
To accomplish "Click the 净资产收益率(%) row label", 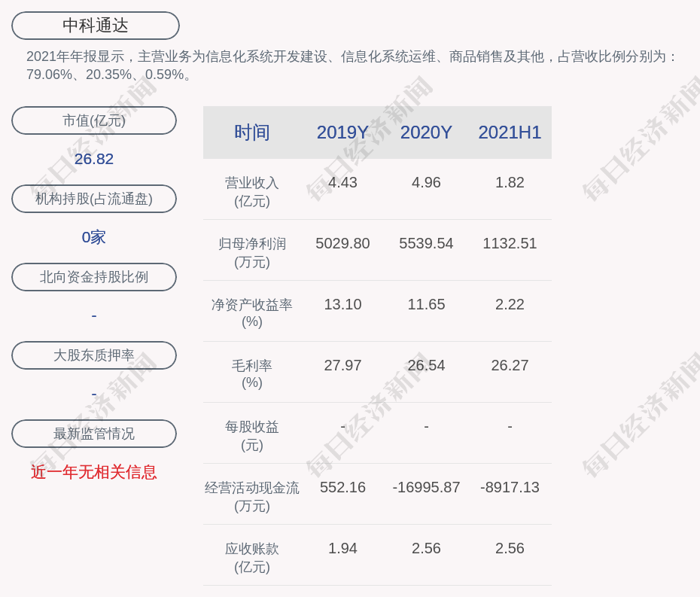I will coord(251,313).
